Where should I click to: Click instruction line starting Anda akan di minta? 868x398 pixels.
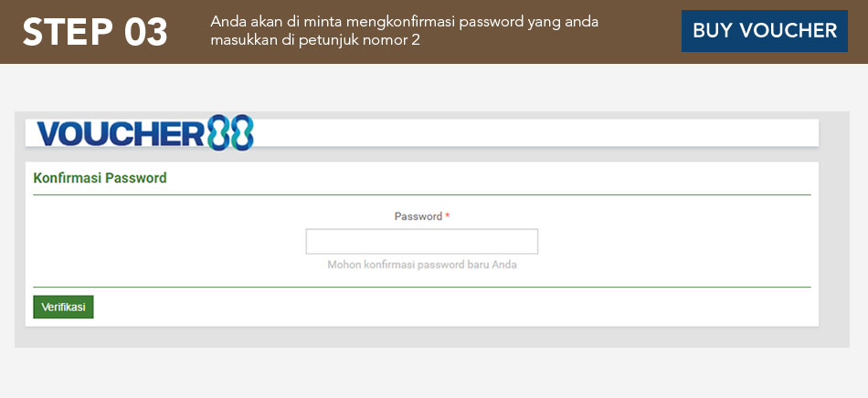click(404, 22)
